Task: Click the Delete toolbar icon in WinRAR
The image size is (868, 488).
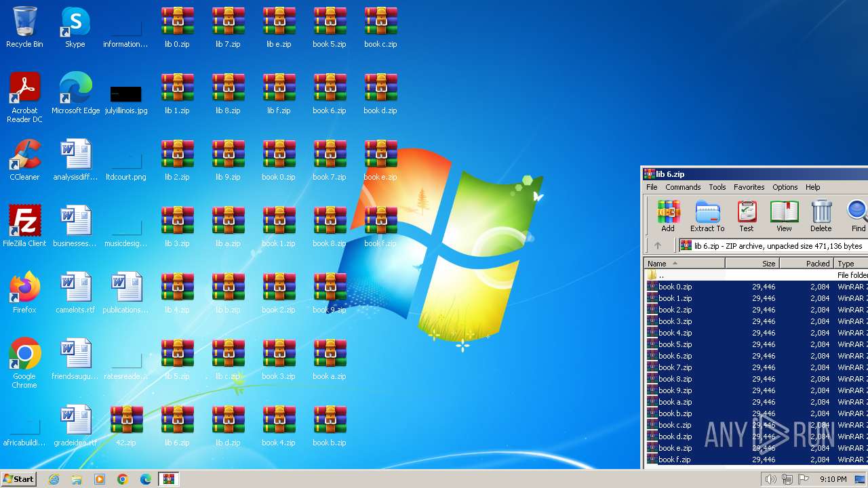Action: click(x=821, y=216)
